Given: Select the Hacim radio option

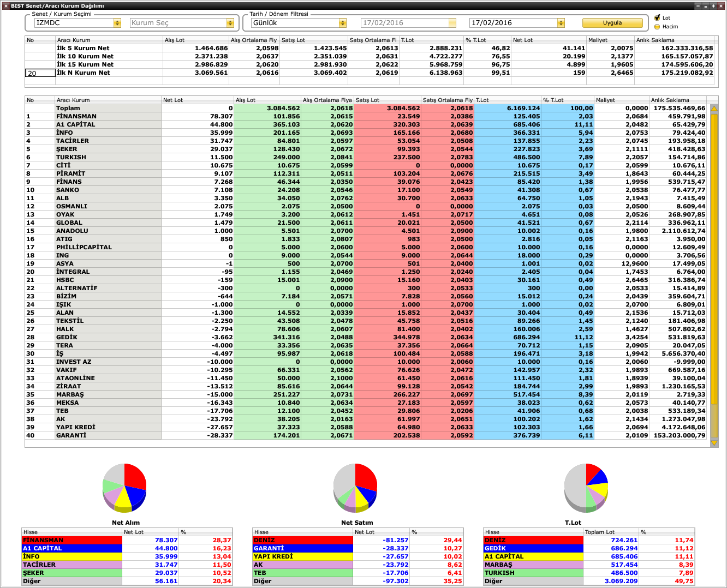Looking at the screenshot, I should pos(657,27).
